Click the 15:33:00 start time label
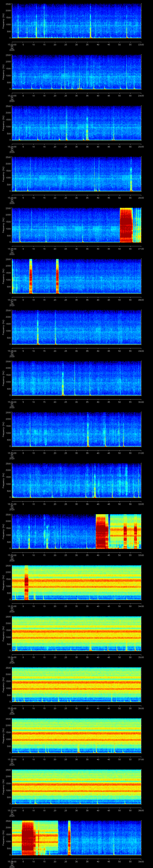The height and width of the screenshot is (868, 153). tap(12, 606)
